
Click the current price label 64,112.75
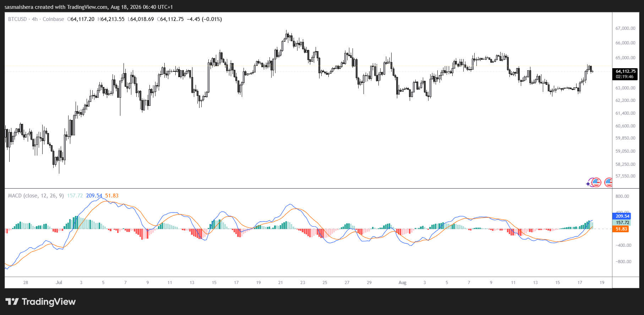click(626, 71)
